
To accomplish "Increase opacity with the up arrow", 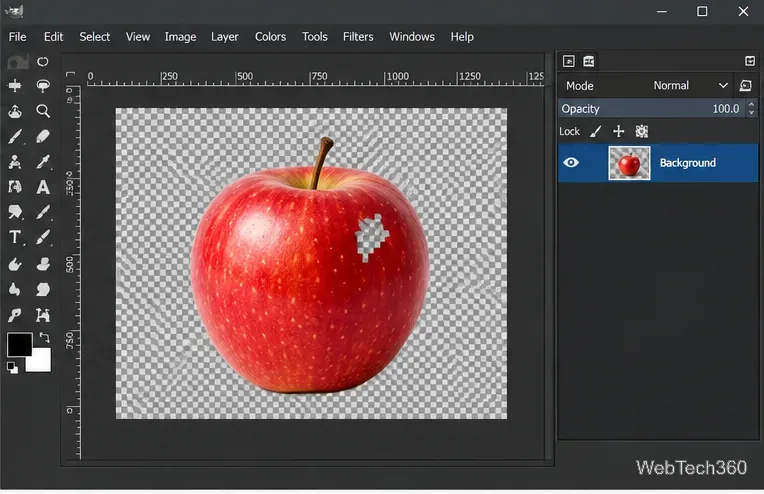I will point(751,104).
